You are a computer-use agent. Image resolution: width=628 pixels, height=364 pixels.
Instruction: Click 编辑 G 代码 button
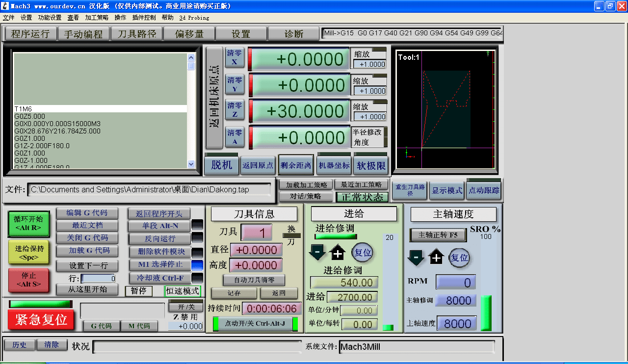87,213
